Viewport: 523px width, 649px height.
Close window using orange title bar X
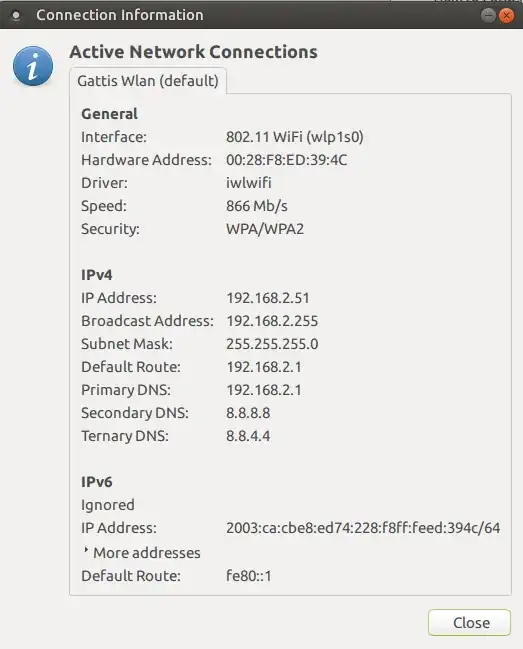[x=506, y=15]
